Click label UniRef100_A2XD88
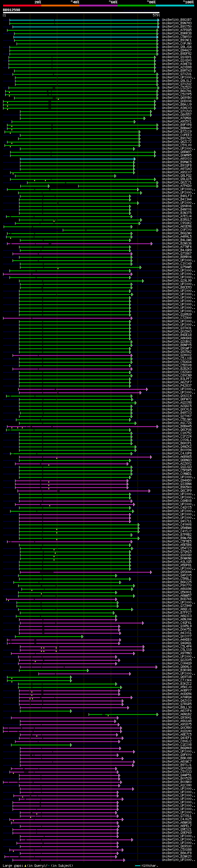Screen dimensions: 197x868 tap(177, 67)
